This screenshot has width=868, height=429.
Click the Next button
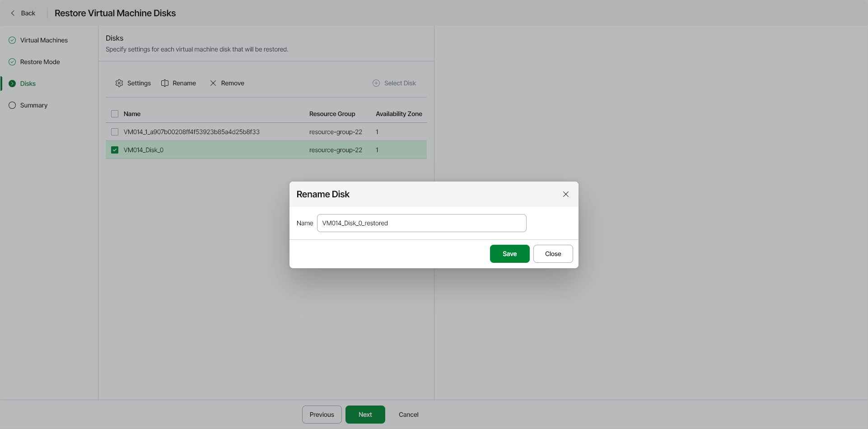tap(365, 414)
